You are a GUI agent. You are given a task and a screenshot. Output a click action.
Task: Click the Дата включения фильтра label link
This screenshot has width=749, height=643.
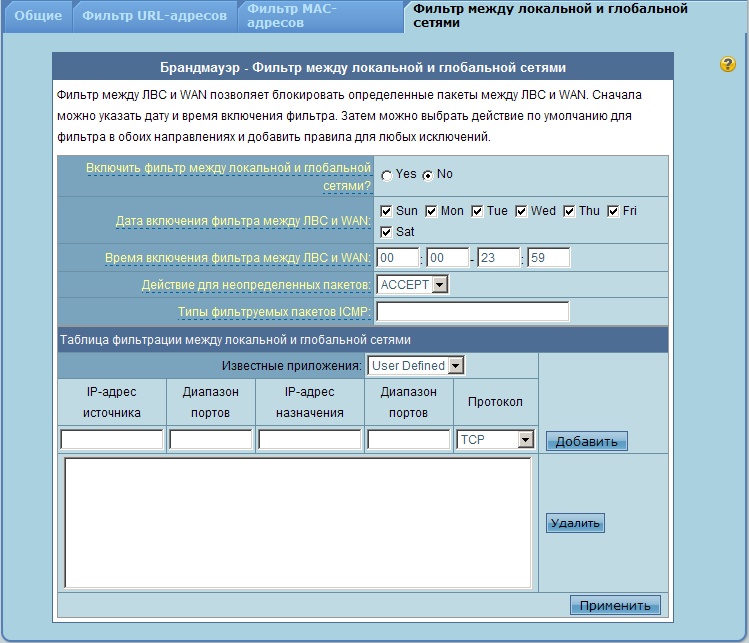[x=243, y=221]
